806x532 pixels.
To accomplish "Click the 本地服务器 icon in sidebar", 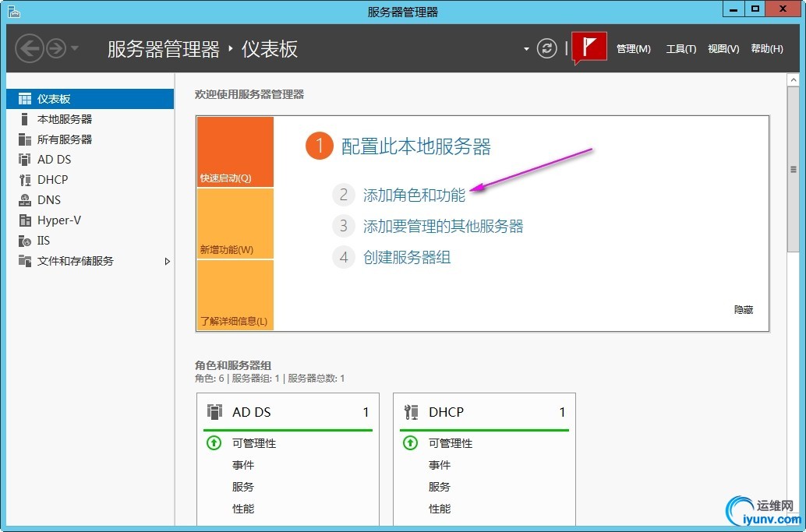I will pyautogui.click(x=24, y=119).
